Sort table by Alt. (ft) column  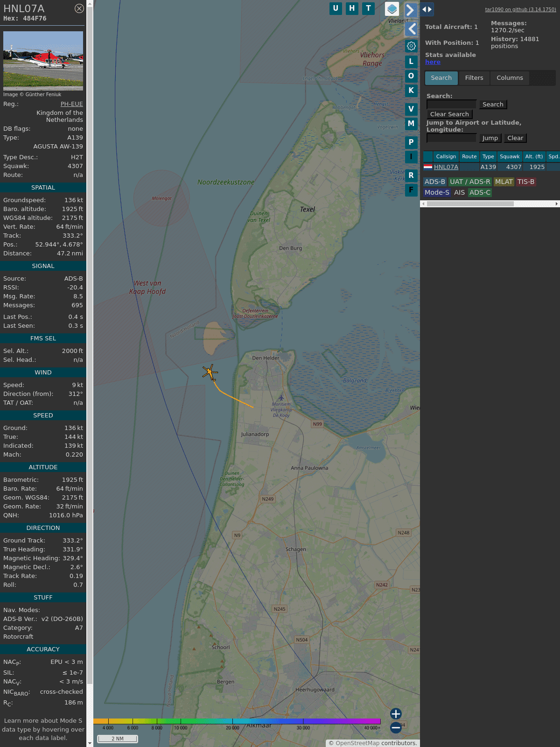tap(534, 156)
